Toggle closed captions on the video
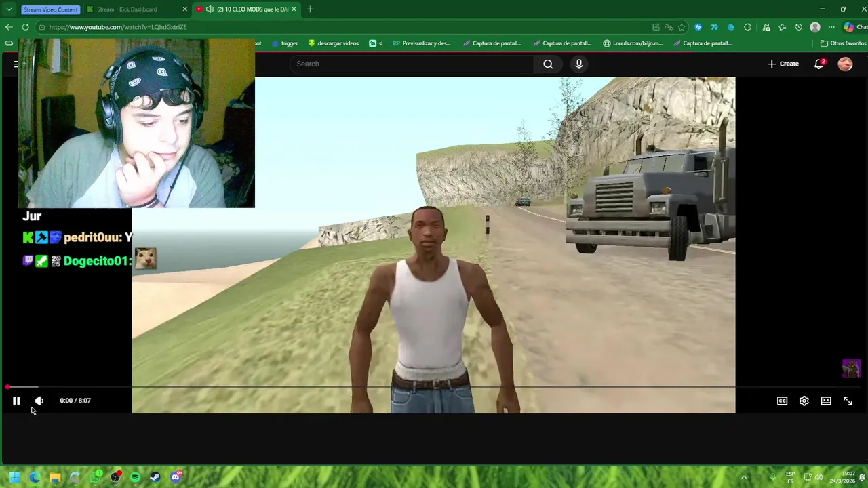 [x=782, y=401]
